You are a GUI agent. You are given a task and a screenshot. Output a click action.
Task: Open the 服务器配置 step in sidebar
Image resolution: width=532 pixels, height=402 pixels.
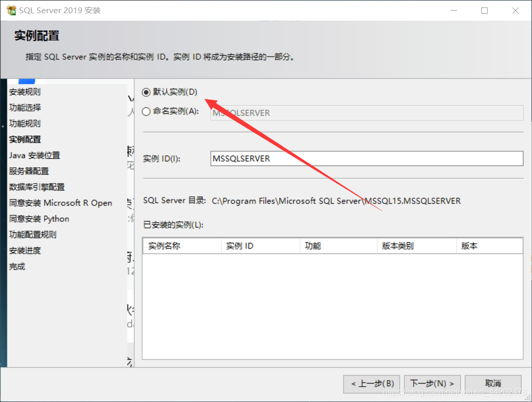[x=29, y=171]
